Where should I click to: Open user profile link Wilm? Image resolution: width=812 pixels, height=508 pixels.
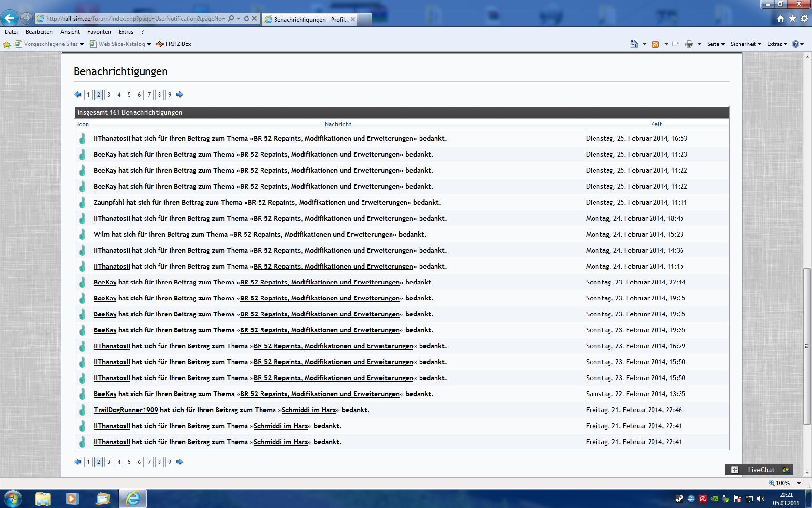101,234
